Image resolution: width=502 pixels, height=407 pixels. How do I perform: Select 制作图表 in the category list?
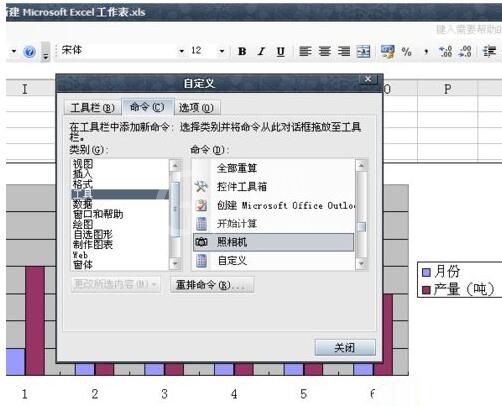click(x=93, y=245)
